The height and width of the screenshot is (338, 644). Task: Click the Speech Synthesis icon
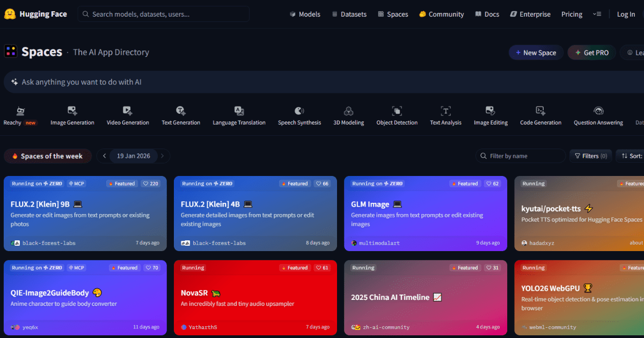(299, 111)
